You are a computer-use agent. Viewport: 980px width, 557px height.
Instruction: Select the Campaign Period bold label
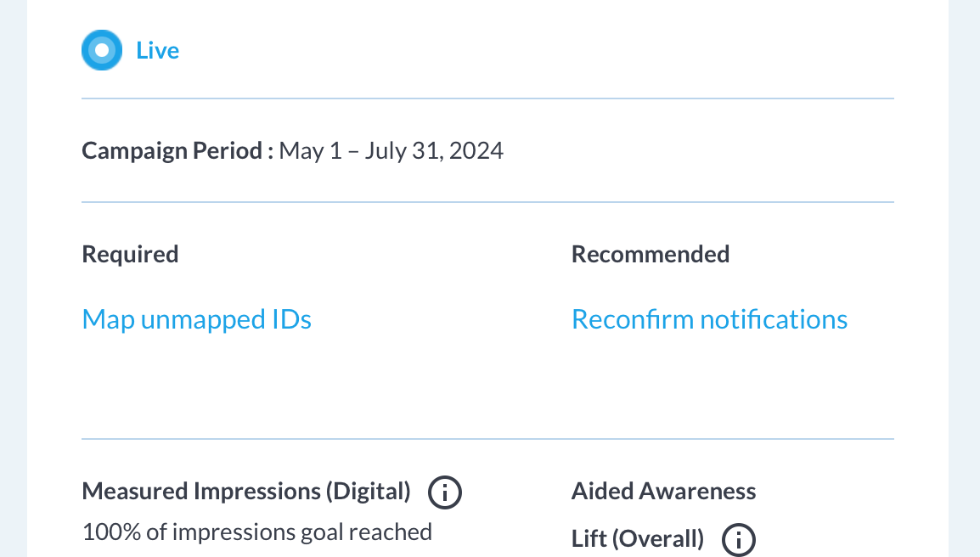click(x=177, y=151)
